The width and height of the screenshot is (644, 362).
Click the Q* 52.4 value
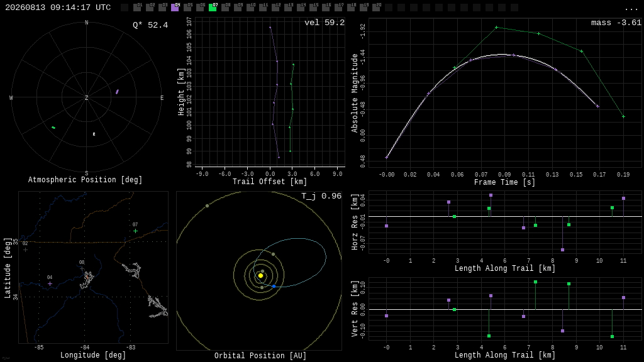tap(150, 25)
